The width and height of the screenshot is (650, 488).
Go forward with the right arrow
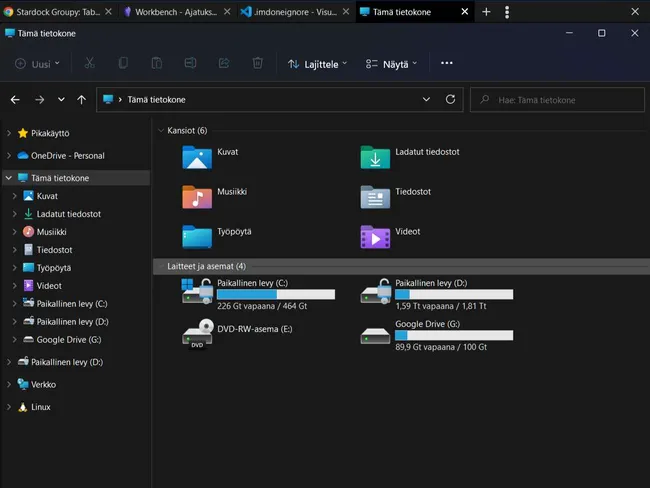point(39,100)
